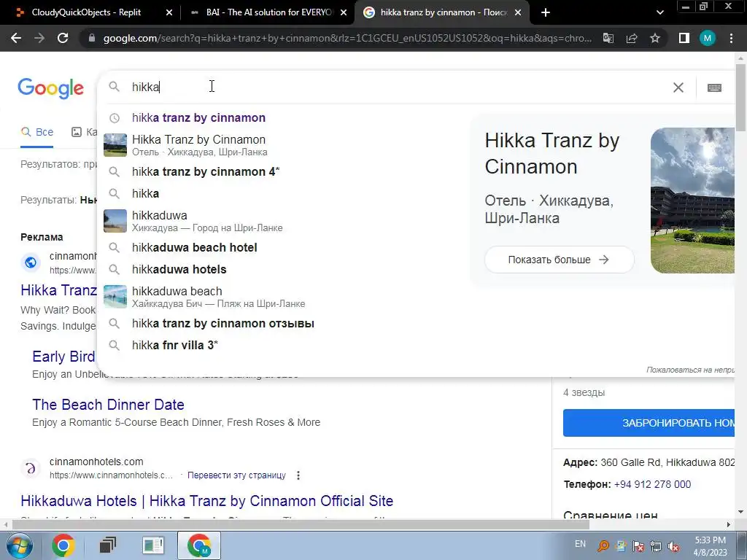Click the Пожаловаться report link

pyautogui.click(x=690, y=370)
